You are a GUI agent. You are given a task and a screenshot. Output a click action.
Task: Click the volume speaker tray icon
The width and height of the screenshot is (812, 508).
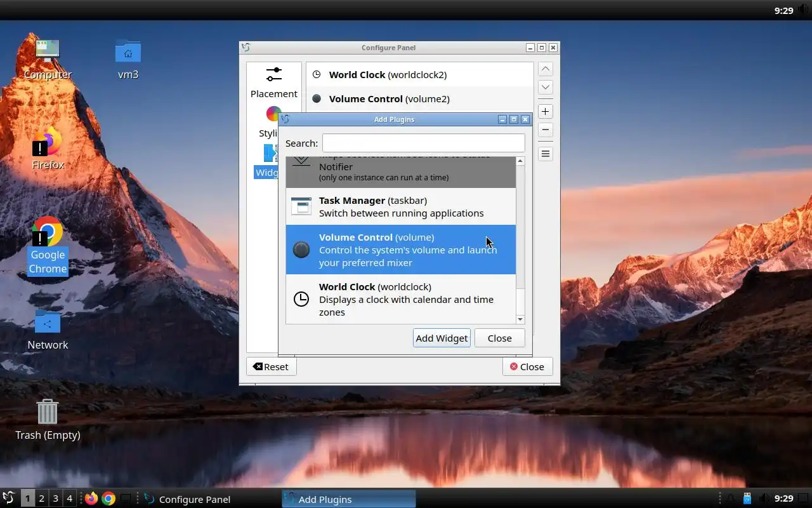[x=764, y=498]
